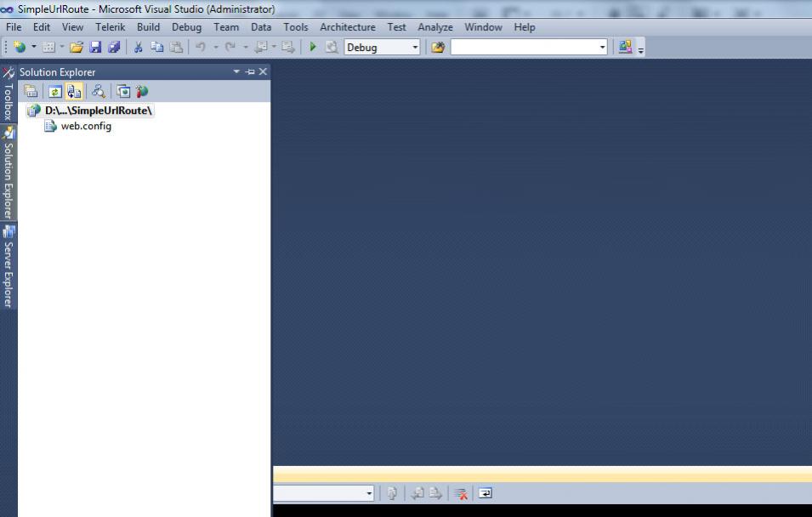Open the Telerik menu
The image size is (812, 517).
click(x=110, y=27)
